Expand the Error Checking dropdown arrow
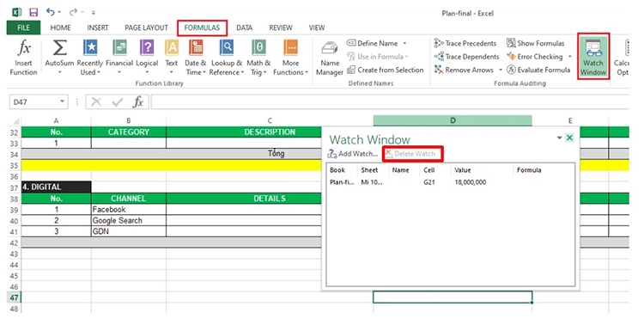 coord(569,57)
